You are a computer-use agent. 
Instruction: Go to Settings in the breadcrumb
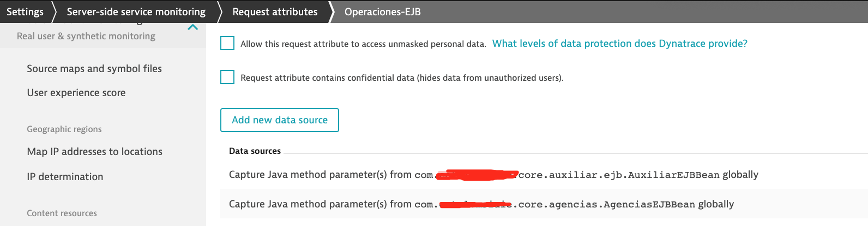[x=25, y=11]
